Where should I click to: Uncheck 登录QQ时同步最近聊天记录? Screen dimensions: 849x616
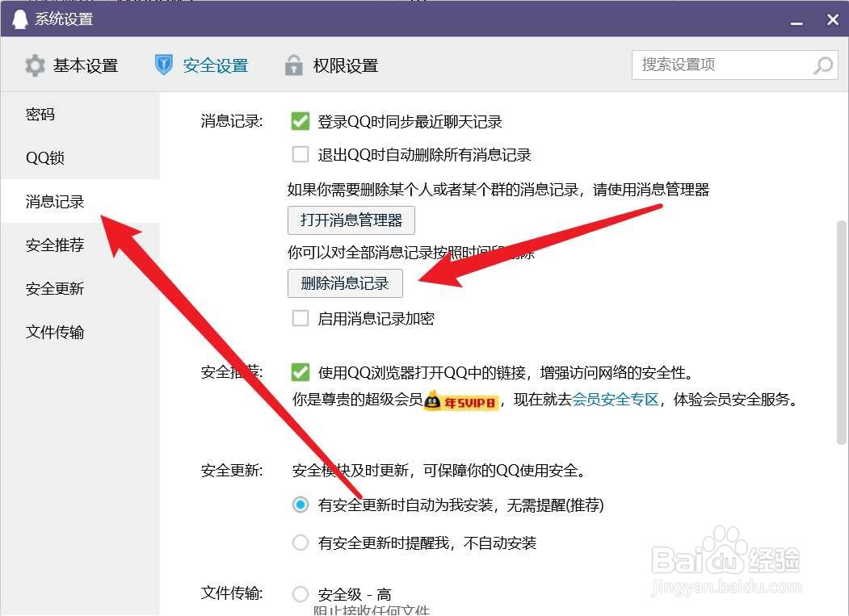tap(300, 121)
